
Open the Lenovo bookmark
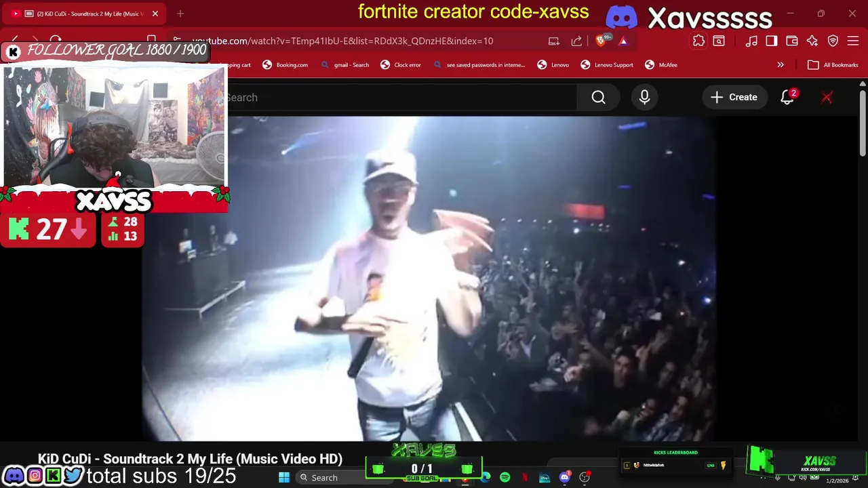click(x=553, y=65)
